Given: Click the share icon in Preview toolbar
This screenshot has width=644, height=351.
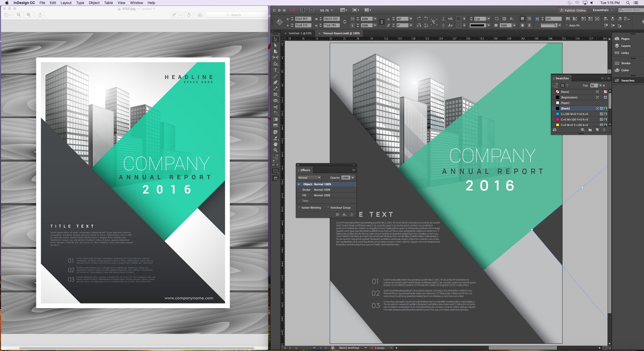Looking at the screenshot, I should 40,15.
